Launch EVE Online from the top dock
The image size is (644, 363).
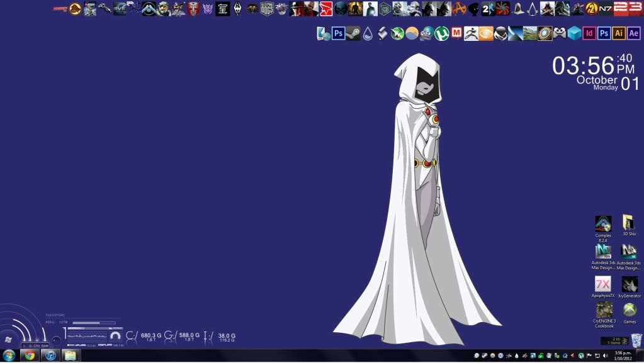pyautogui.click(x=120, y=9)
